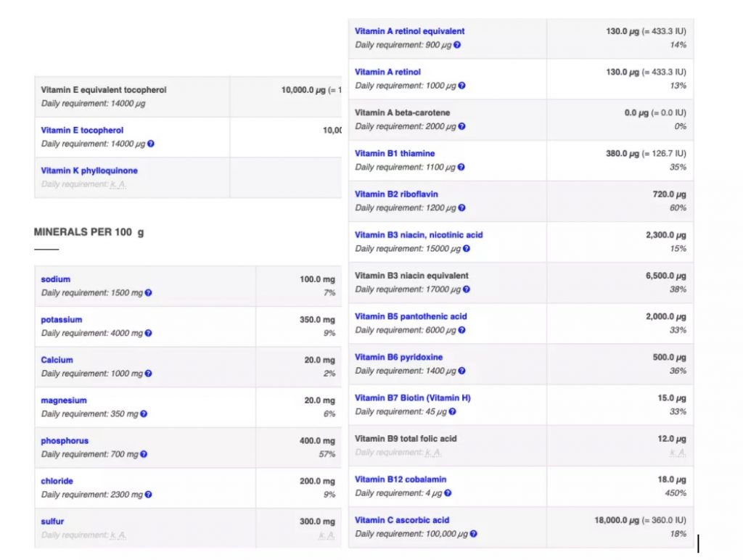Viewport: 743px width, 560px height.
Task: Open the Vitamin B12 cobalamin link
Action: tap(401, 479)
